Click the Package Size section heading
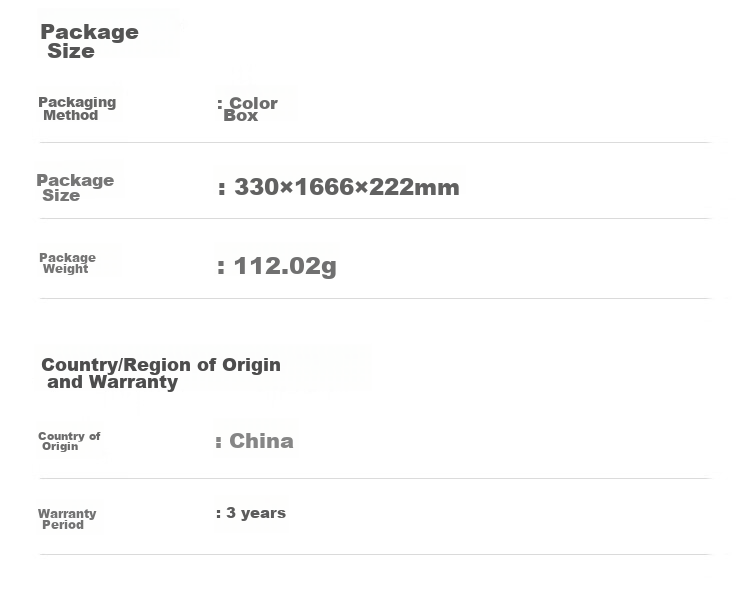 (x=89, y=41)
